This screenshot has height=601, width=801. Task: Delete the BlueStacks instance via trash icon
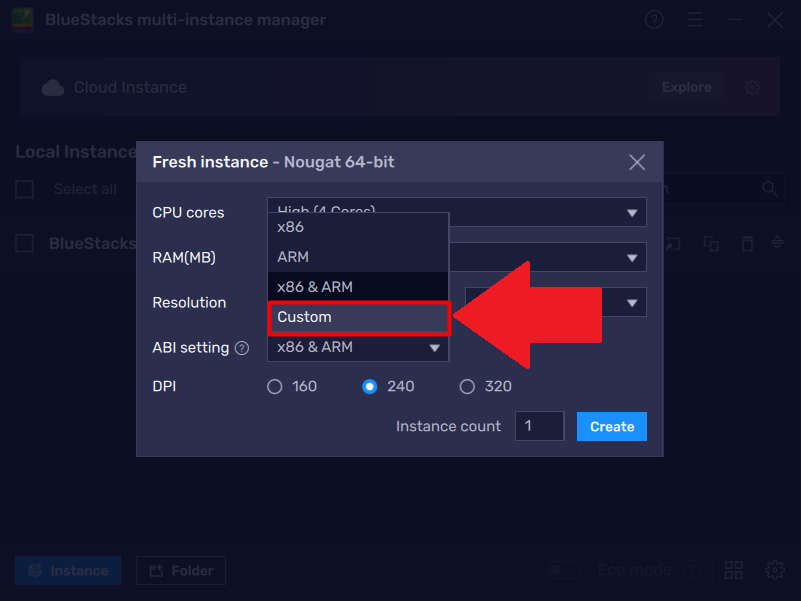(x=747, y=243)
